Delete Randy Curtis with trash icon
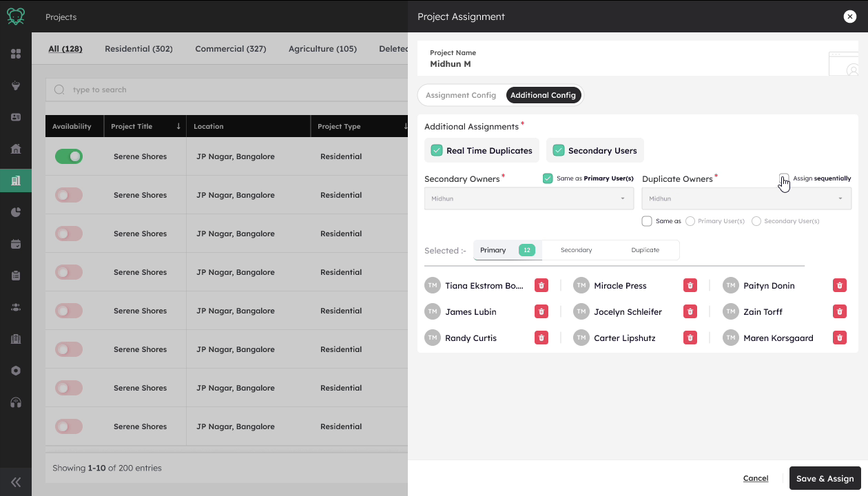This screenshot has width=868, height=496. coord(541,338)
